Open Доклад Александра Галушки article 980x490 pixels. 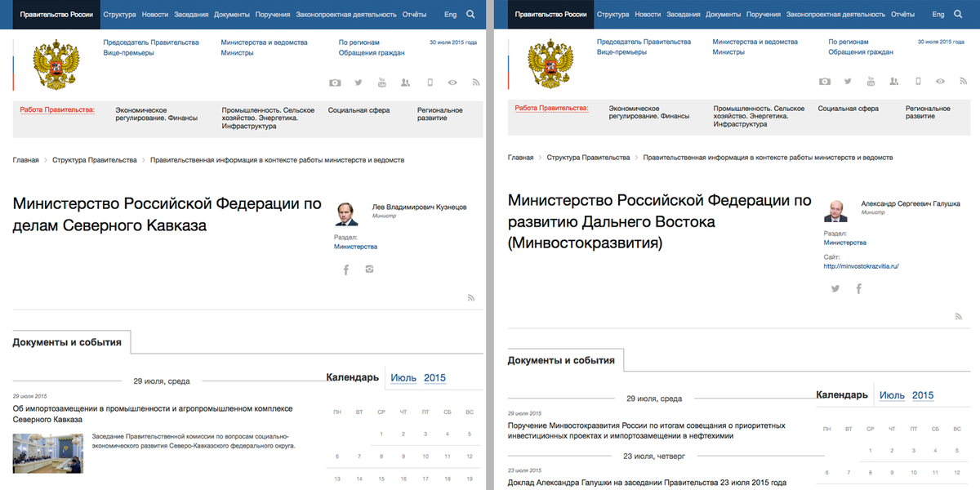point(647,483)
